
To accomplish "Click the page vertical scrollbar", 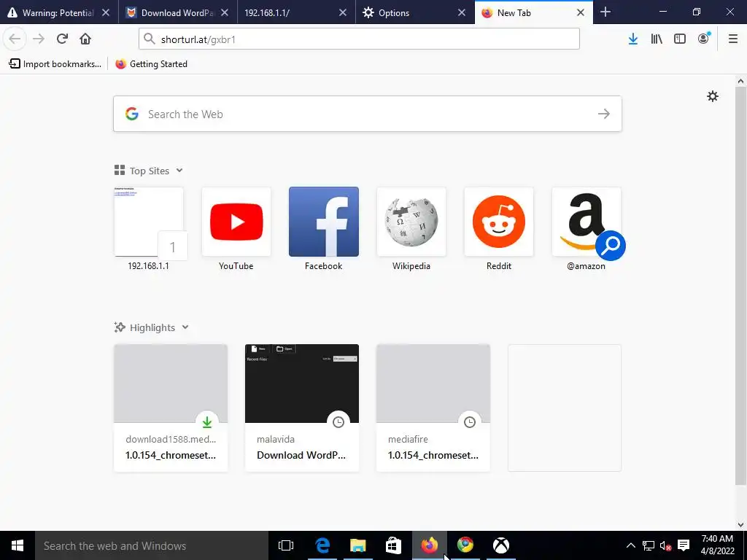I will [x=740, y=286].
